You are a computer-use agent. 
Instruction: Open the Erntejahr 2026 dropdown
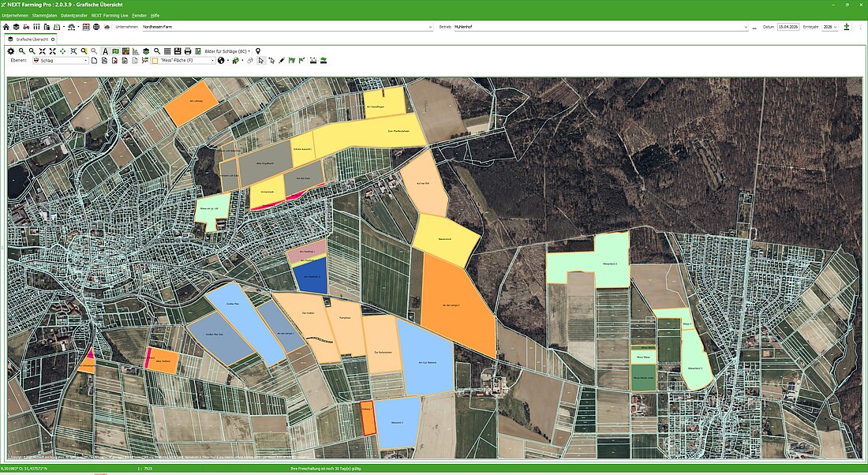coord(829,27)
